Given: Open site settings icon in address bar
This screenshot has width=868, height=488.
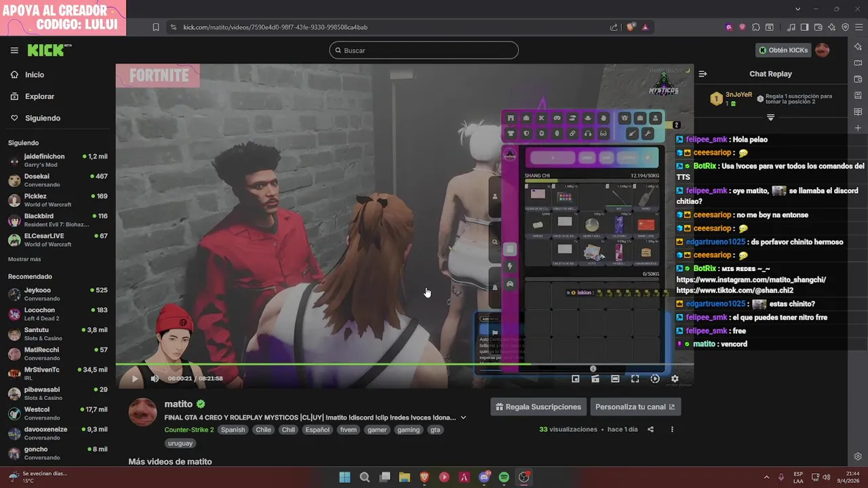Looking at the screenshot, I should (174, 27).
